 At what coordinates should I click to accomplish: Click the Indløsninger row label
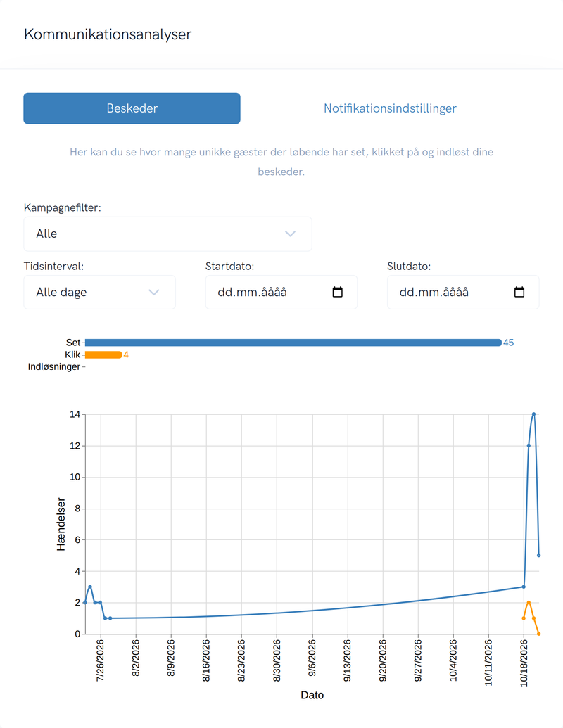(x=54, y=366)
